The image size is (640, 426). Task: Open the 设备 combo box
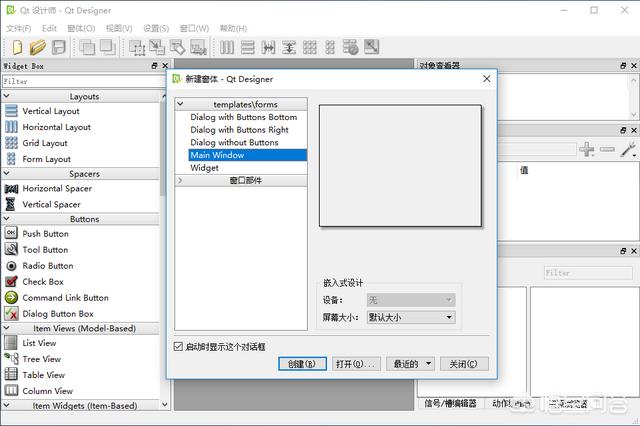click(x=411, y=300)
